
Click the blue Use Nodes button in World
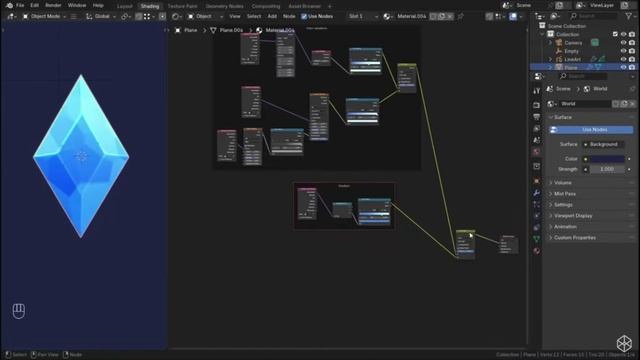591,130
